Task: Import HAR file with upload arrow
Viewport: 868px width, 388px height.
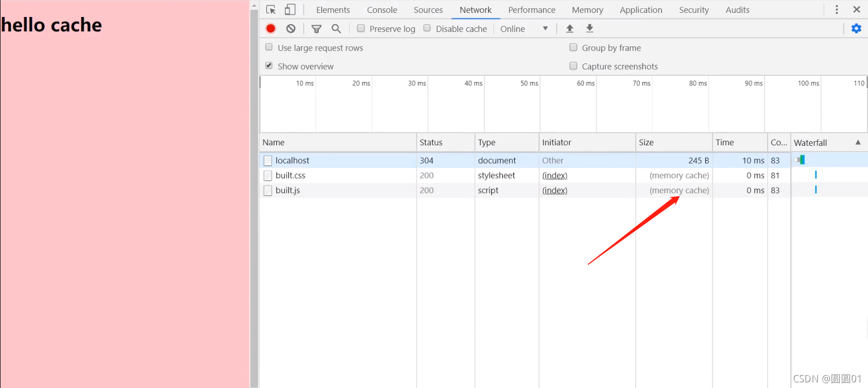Action: coord(570,29)
